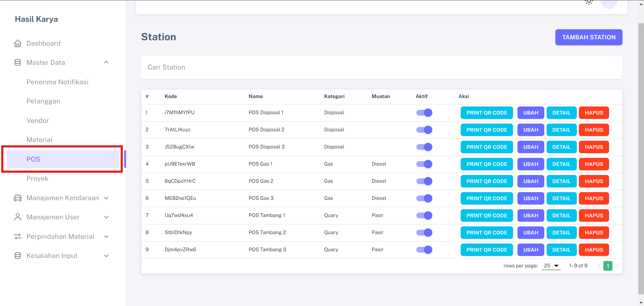644x306 pixels.
Task: Click the Manajemen User person icon
Action: 18,217
